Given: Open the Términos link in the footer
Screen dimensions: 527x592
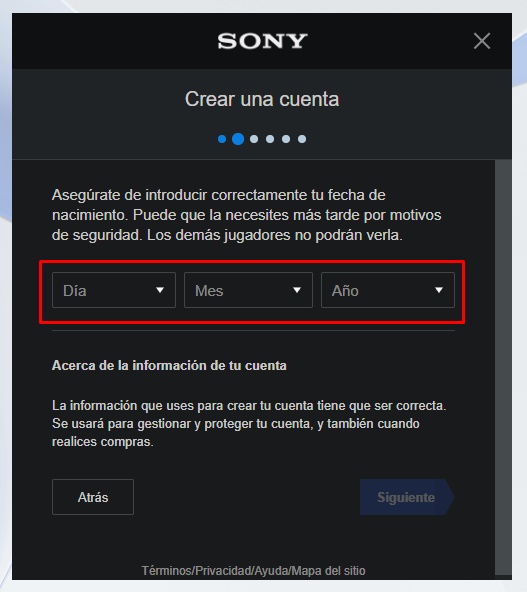Looking at the screenshot, I should pyautogui.click(x=167, y=570).
